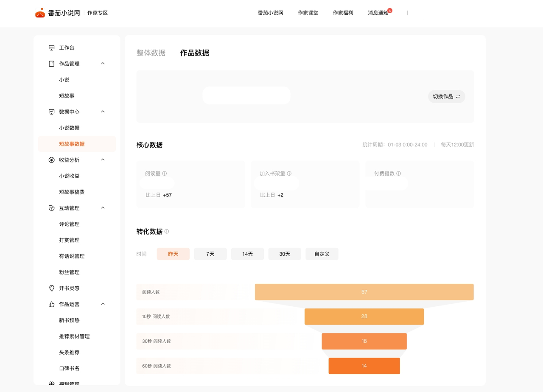Viewport: 543px width, 392px height.
Task: Select the 7天 time range
Action: 210,254
